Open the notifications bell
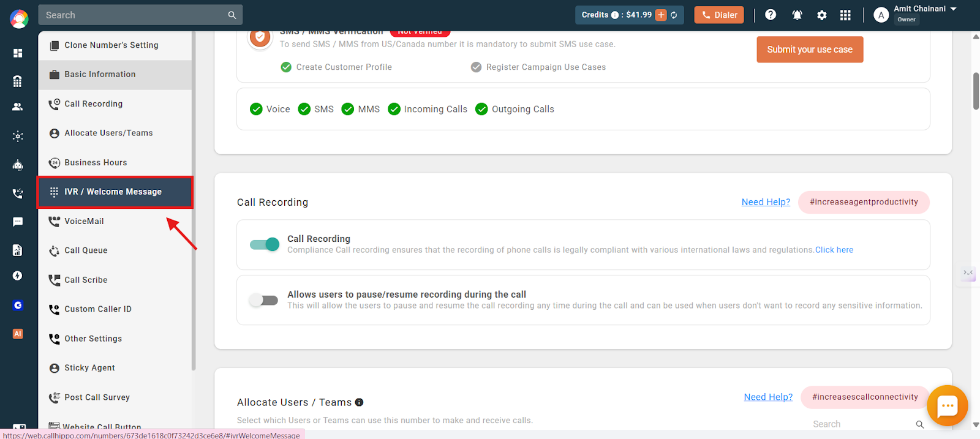Image resolution: width=980 pixels, height=439 pixels. (x=797, y=15)
